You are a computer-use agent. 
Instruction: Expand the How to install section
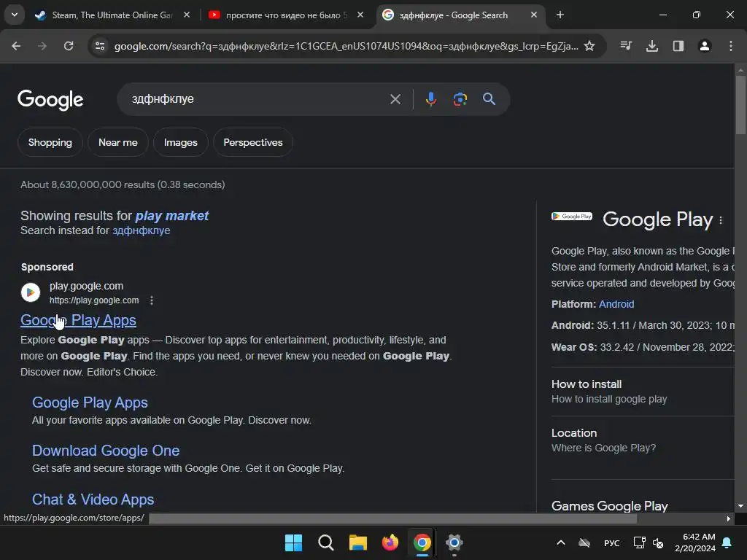tap(643, 392)
